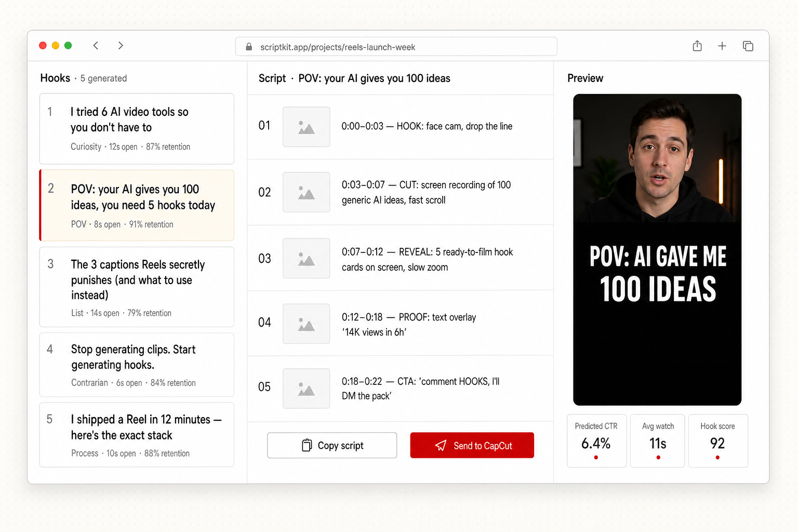Open scene 03 image placeholder

[x=306, y=258]
